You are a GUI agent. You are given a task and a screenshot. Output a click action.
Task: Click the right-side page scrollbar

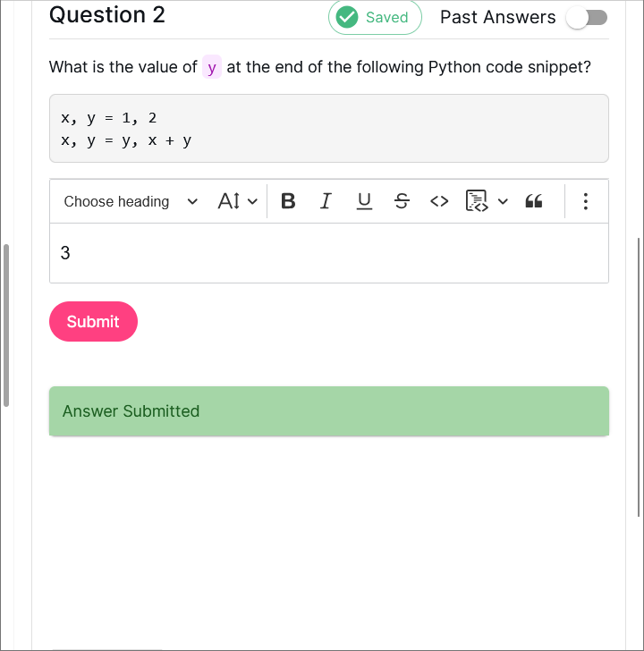click(x=639, y=376)
